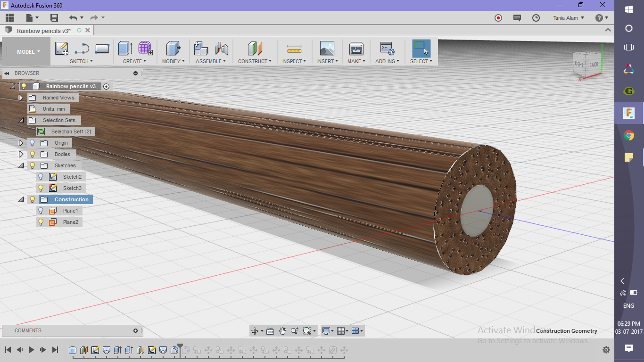The height and width of the screenshot is (362, 644).
Task: Toggle visibility bulb for Sketch2
Action: pyautogui.click(x=41, y=177)
